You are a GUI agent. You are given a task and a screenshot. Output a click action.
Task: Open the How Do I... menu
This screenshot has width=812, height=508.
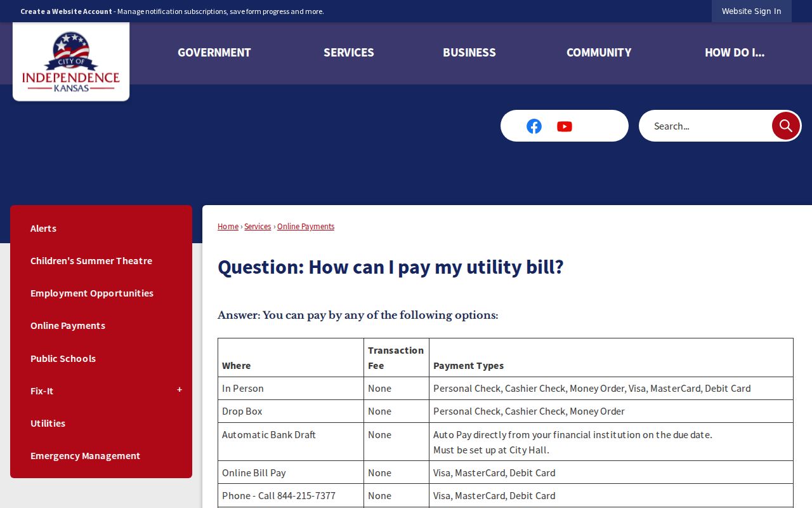(x=735, y=53)
